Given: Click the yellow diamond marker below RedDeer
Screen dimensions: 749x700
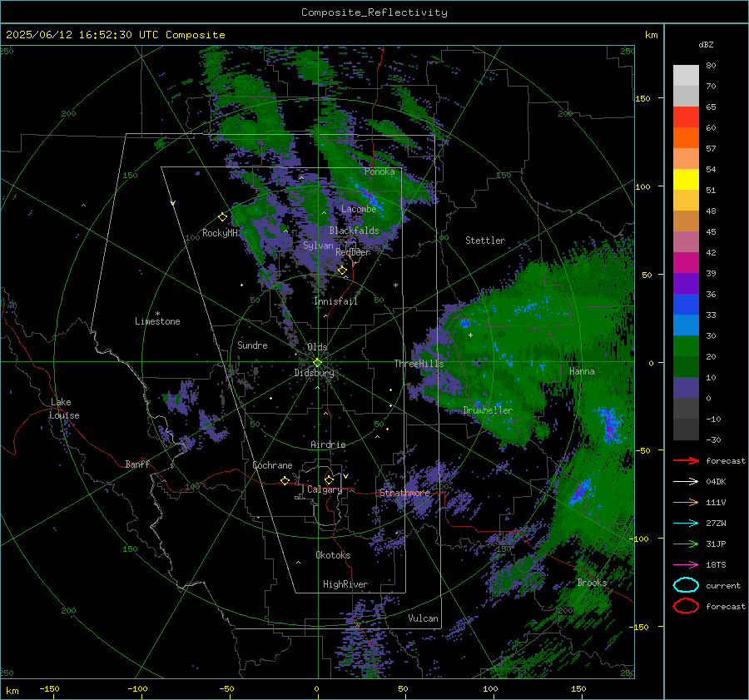Looking at the screenshot, I should [x=342, y=271].
